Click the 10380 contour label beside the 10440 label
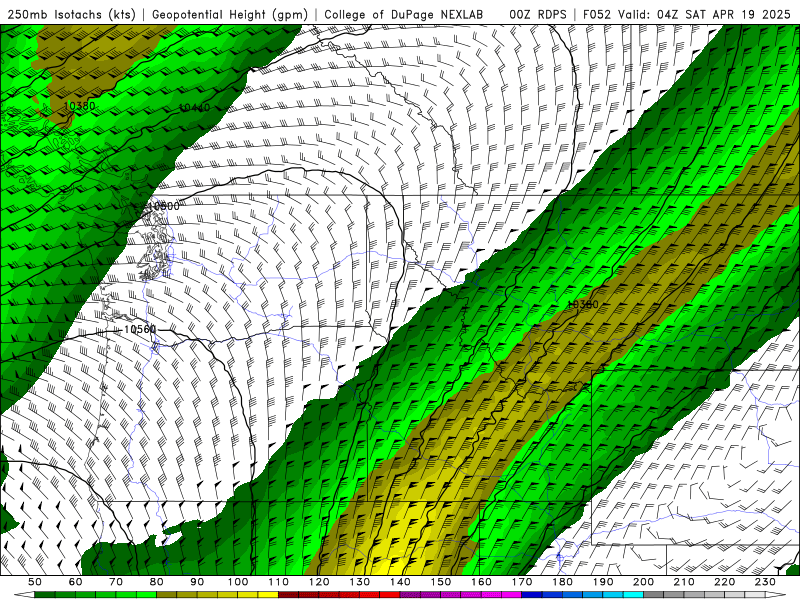 click(80, 106)
